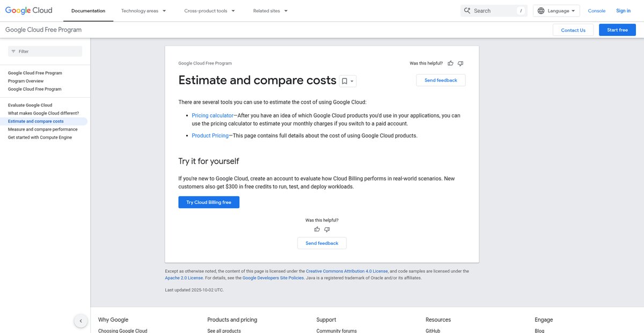The height and width of the screenshot is (333, 644).
Task: Click the Search input field
Action: (x=494, y=11)
